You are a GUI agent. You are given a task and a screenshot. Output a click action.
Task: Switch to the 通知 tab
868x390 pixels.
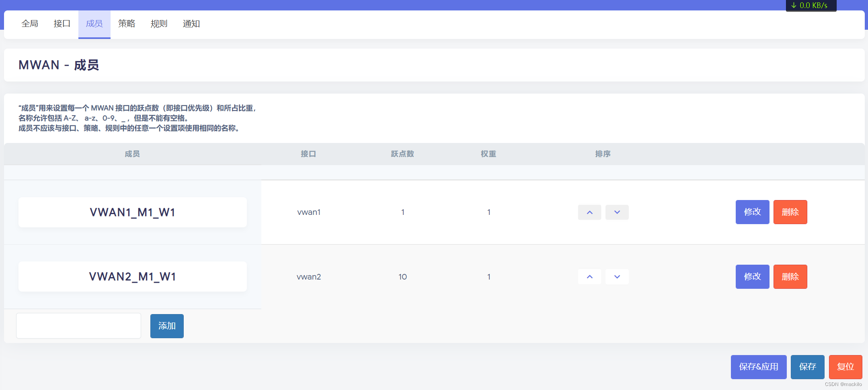tap(191, 24)
